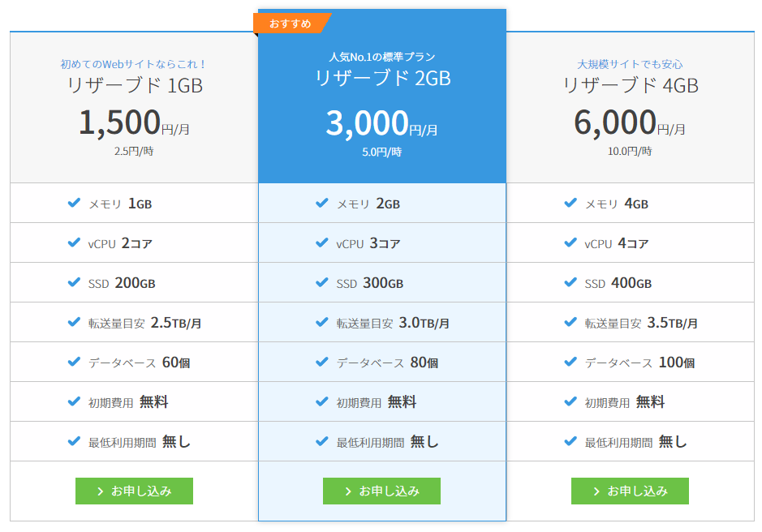The height and width of the screenshot is (532, 762).
Task: Click checkmark icon beside メモリ 1GB
Action: tap(74, 203)
